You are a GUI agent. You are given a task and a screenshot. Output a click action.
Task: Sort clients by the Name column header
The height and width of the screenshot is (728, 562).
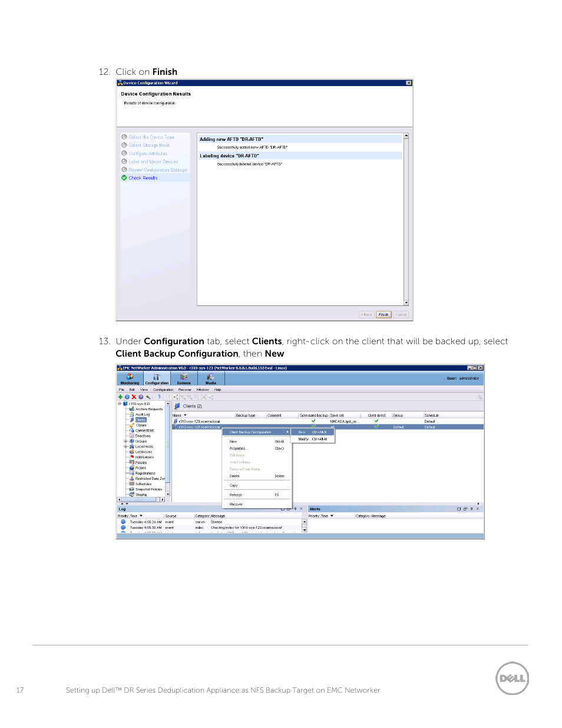[203, 416]
